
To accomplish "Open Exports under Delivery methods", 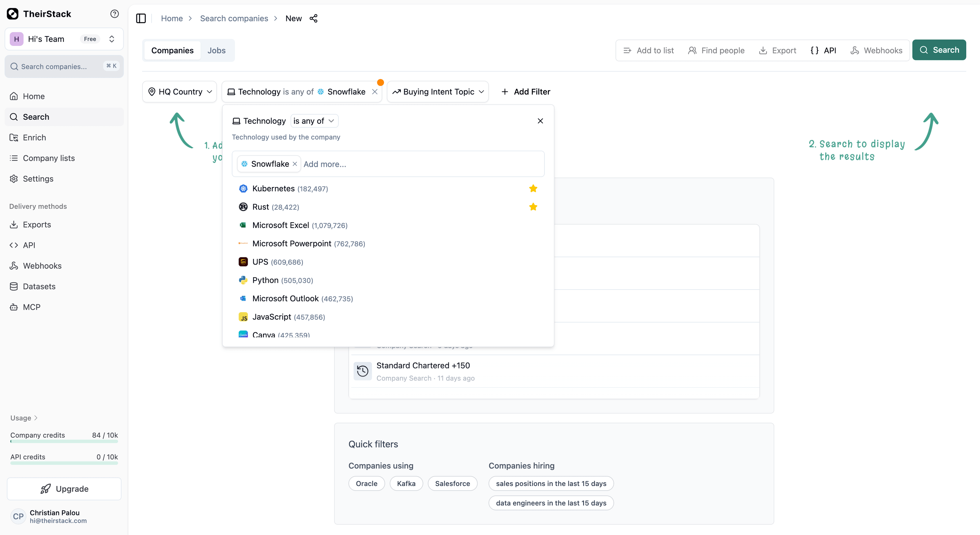I will pyautogui.click(x=64, y=225).
